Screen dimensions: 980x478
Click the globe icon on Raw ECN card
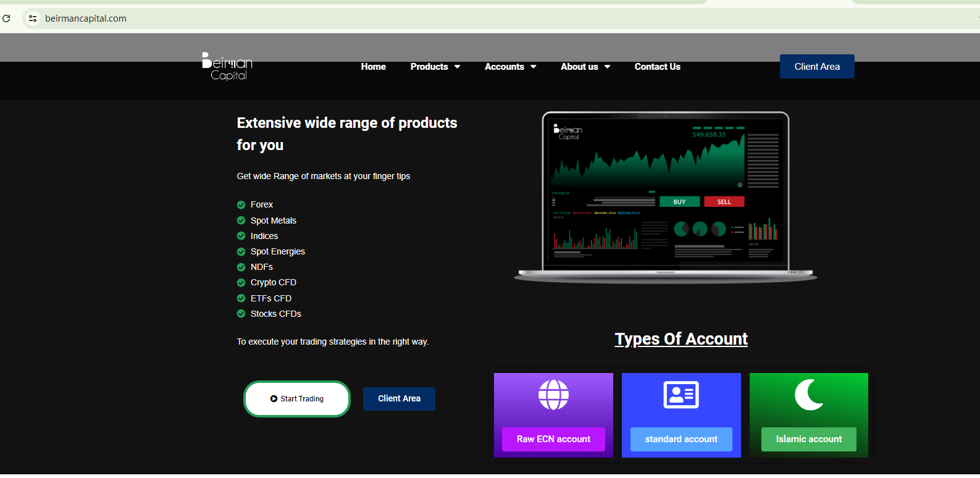[553, 395]
